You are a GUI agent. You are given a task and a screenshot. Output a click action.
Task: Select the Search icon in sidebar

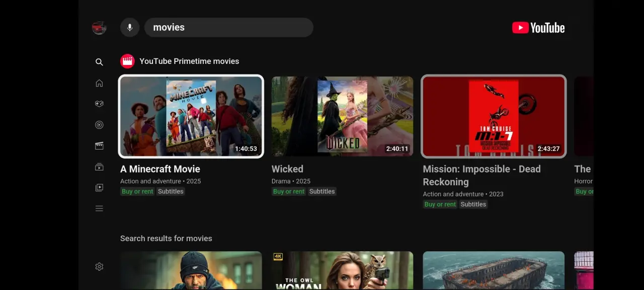[x=99, y=62]
